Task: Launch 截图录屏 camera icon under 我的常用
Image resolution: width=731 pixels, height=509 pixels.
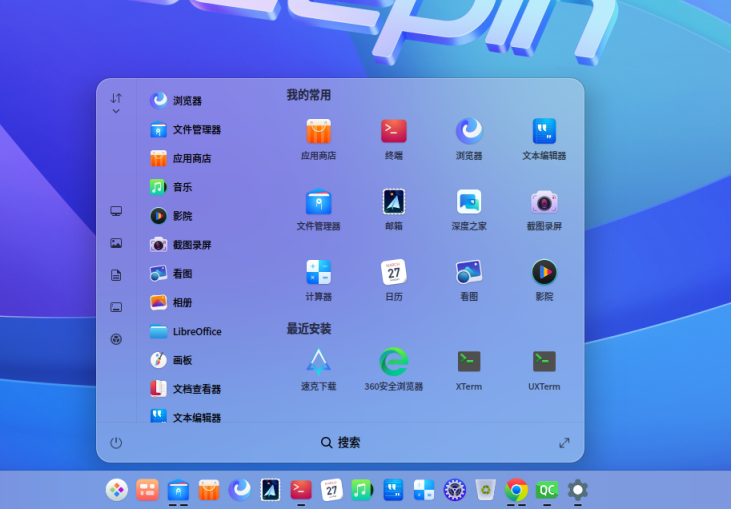Action: coord(544,202)
